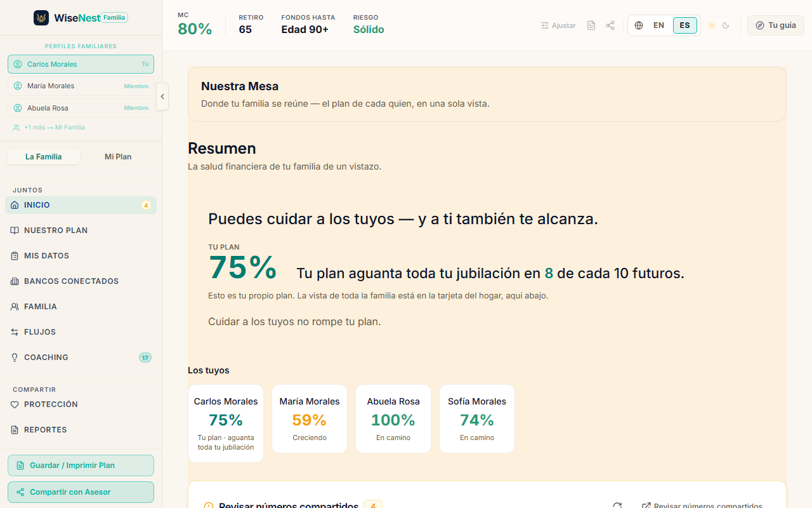The width and height of the screenshot is (812, 508).
Task: Open the document icon in the top bar
Action: pyautogui.click(x=591, y=25)
